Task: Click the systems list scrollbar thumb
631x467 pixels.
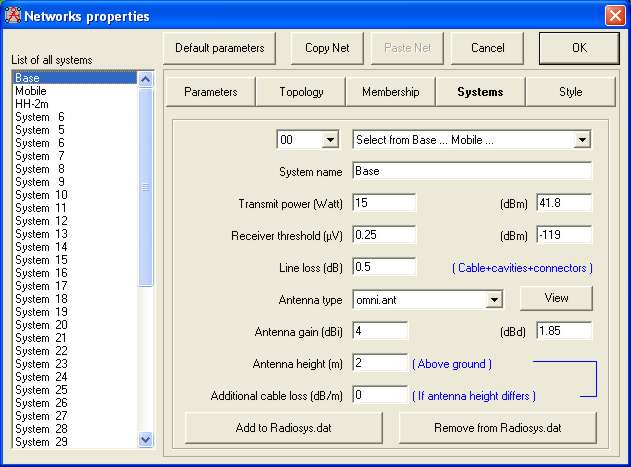Action: (145, 187)
